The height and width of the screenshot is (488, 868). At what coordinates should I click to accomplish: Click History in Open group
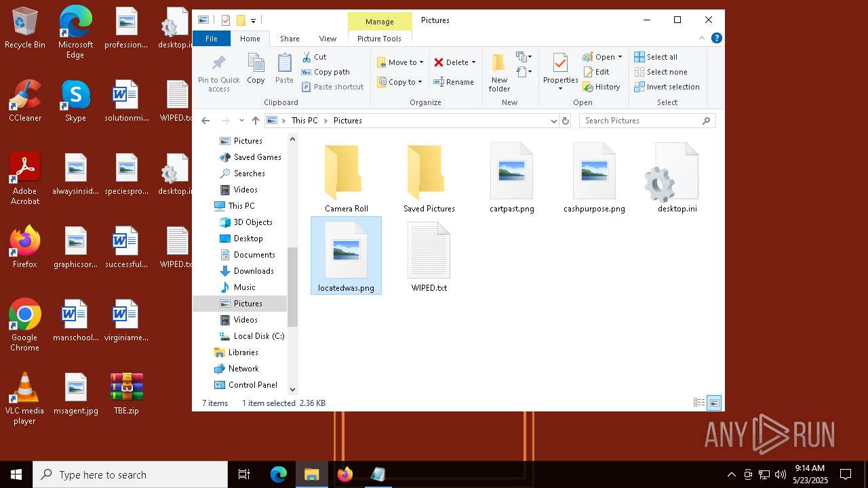pyautogui.click(x=601, y=87)
